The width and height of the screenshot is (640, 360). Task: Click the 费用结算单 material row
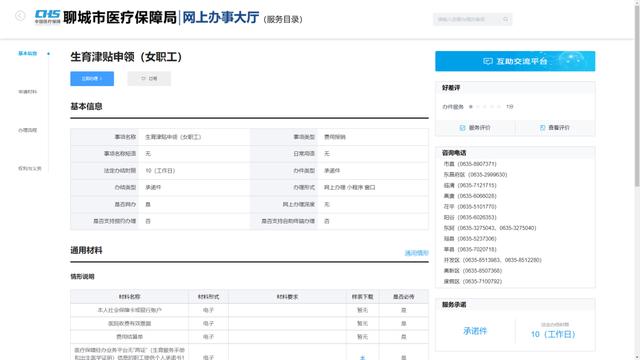249,337
